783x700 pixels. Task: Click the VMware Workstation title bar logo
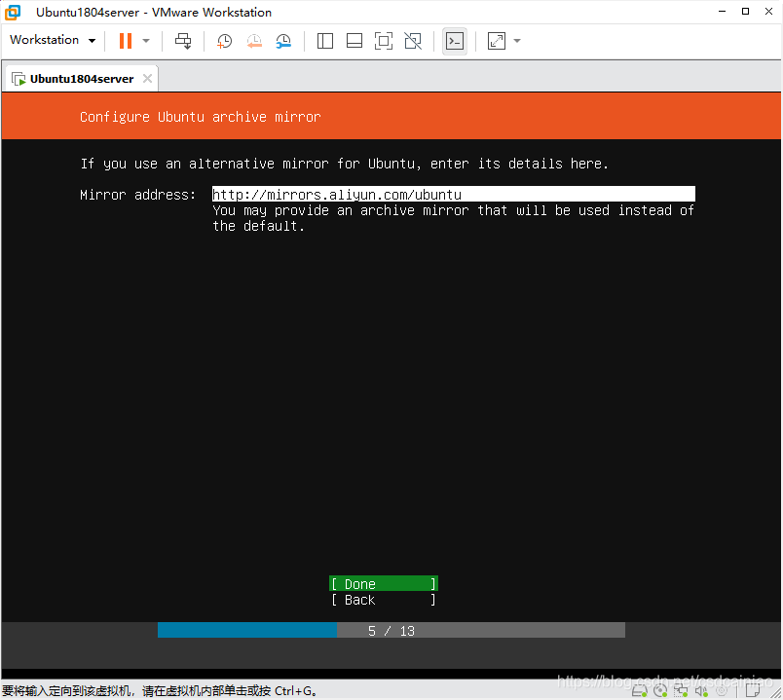click(x=13, y=12)
